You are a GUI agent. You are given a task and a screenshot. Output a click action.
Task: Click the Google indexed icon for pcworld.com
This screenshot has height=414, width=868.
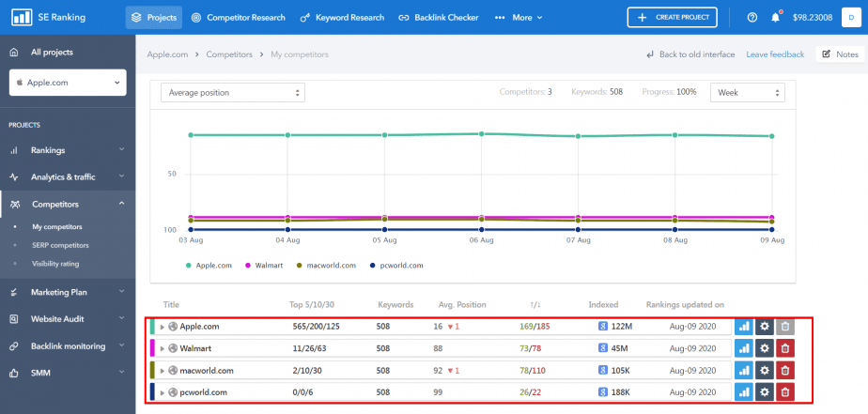pyautogui.click(x=603, y=391)
